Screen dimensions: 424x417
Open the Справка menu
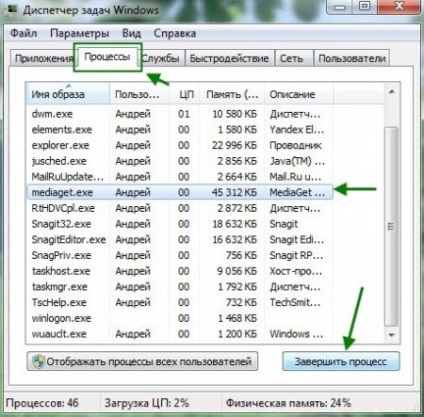pos(175,33)
